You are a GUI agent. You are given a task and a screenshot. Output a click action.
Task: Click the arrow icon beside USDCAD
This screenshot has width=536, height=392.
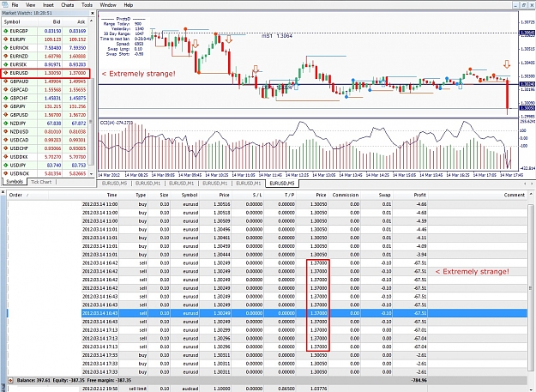coord(5,140)
